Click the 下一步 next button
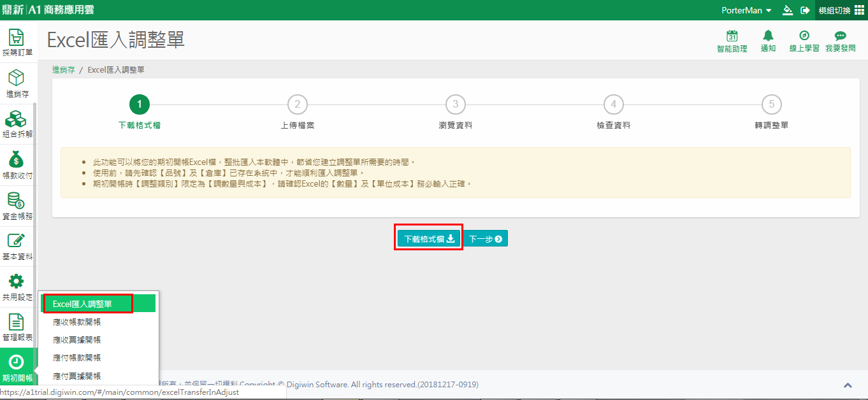Viewport: 868px width, 400px height. tap(485, 239)
